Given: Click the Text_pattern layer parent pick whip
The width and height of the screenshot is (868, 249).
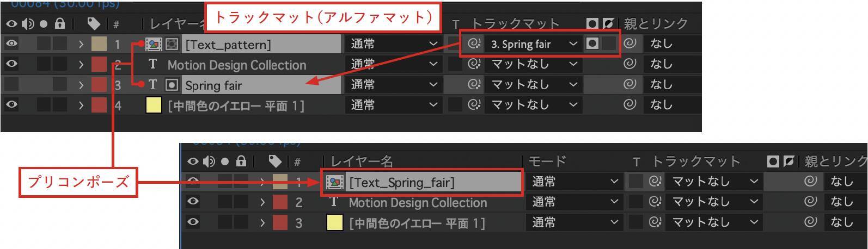Looking at the screenshot, I should pyautogui.click(x=629, y=43).
